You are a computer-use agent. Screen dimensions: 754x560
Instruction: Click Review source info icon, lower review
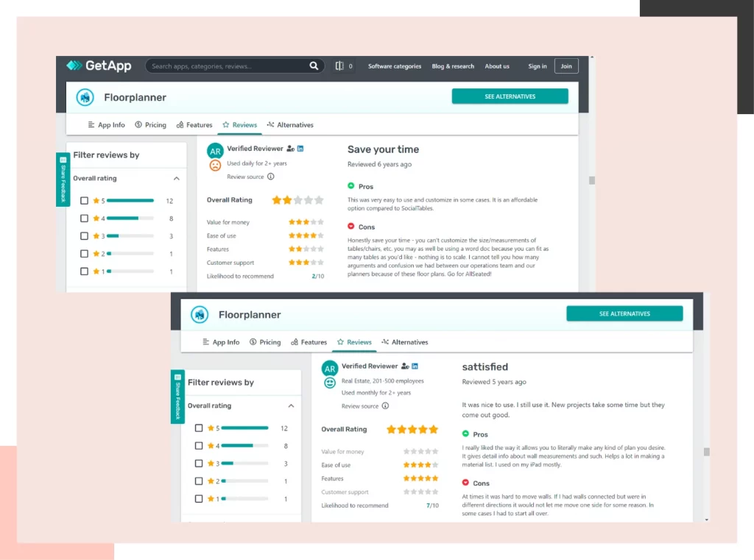[385, 405]
